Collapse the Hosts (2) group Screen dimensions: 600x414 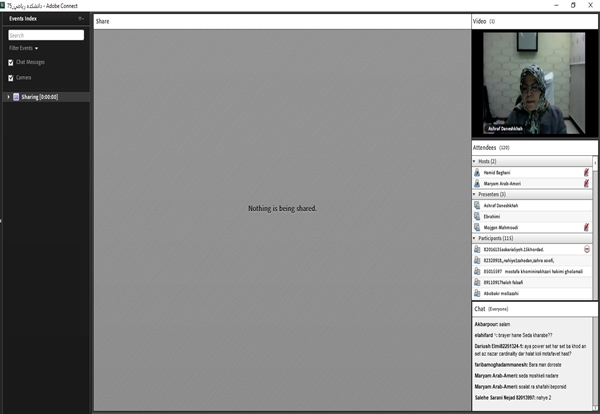(x=475, y=161)
